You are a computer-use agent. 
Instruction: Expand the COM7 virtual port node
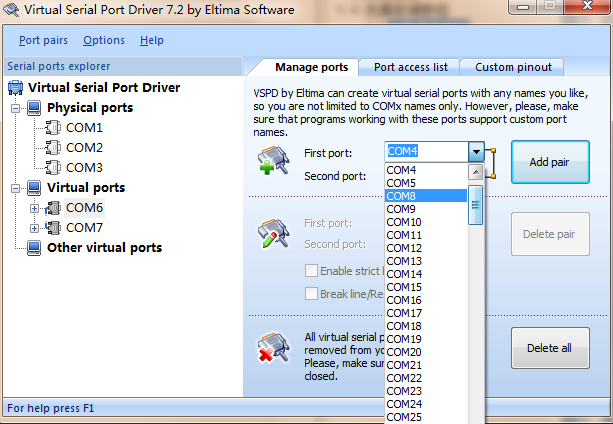(x=35, y=228)
